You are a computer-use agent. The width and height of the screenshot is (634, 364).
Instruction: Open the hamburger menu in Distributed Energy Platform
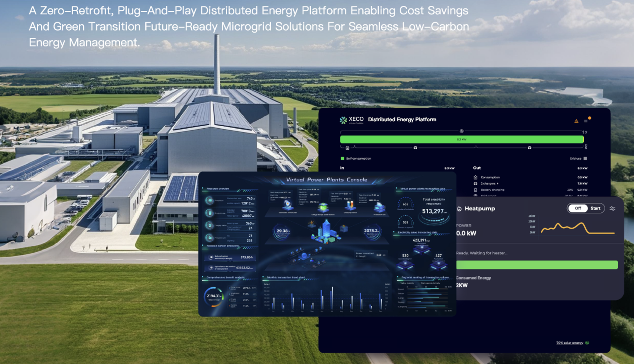tap(586, 121)
